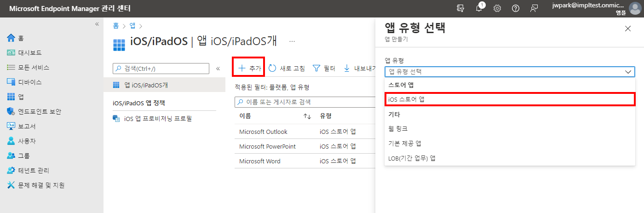The image size is (644, 213).
Task: Toggle the sort arrows next to 이름
Action: [307, 116]
